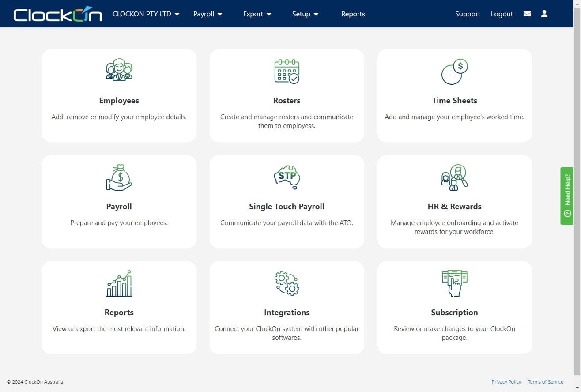Expand the Export menu dropdown
This screenshot has height=392, width=581.
tap(257, 14)
